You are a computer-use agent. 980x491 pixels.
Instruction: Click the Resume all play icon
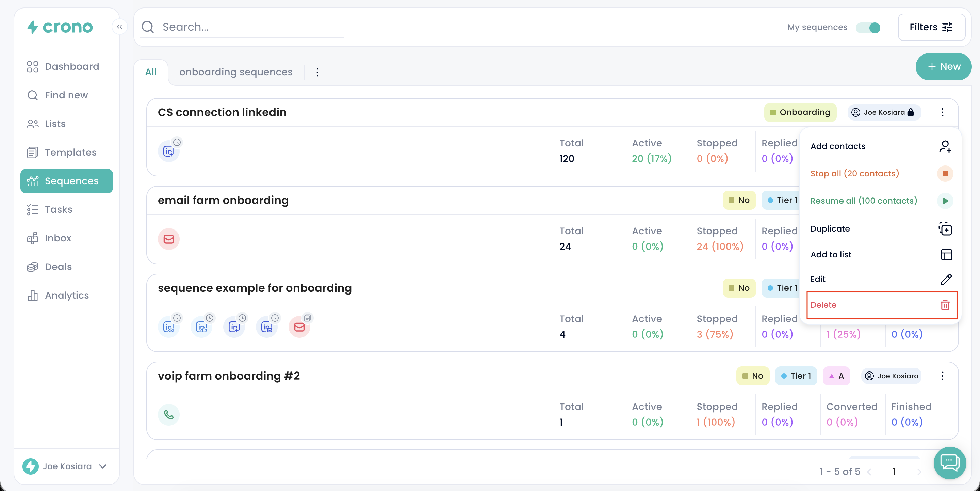click(x=945, y=201)
